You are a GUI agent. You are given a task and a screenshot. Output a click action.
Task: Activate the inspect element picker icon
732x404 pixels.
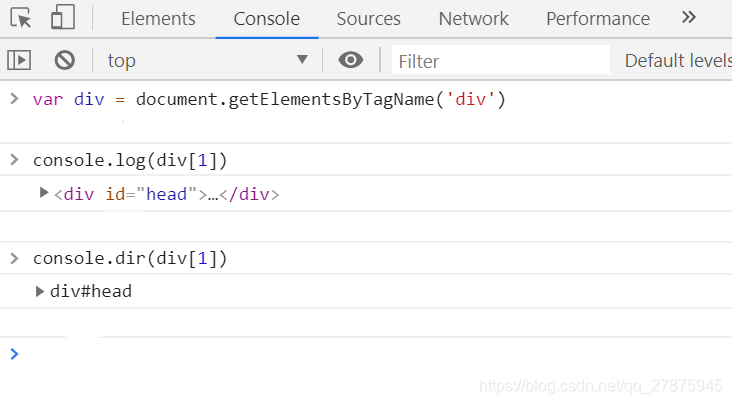(x=21, y=18)
